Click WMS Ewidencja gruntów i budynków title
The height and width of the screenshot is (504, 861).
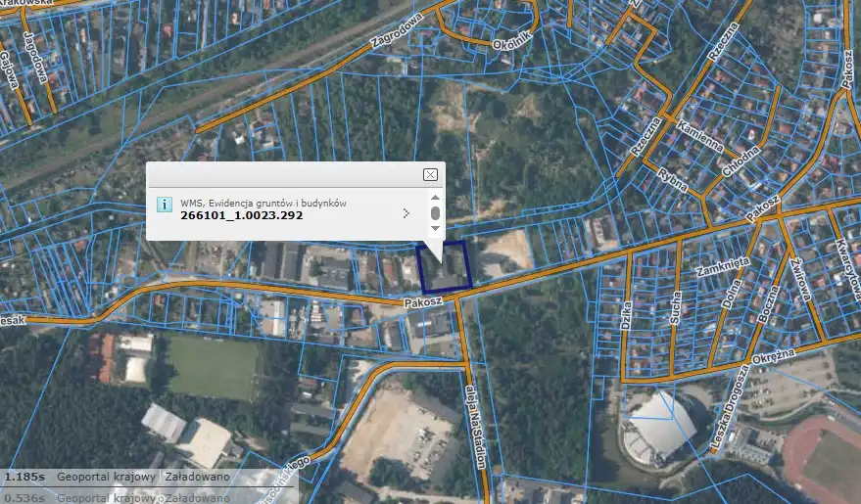pyautogui.click(x=263, y=203)
